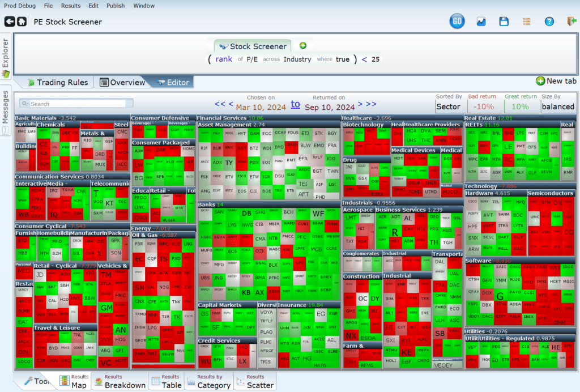Open the Size By balanced dropdown

[558, 106]
